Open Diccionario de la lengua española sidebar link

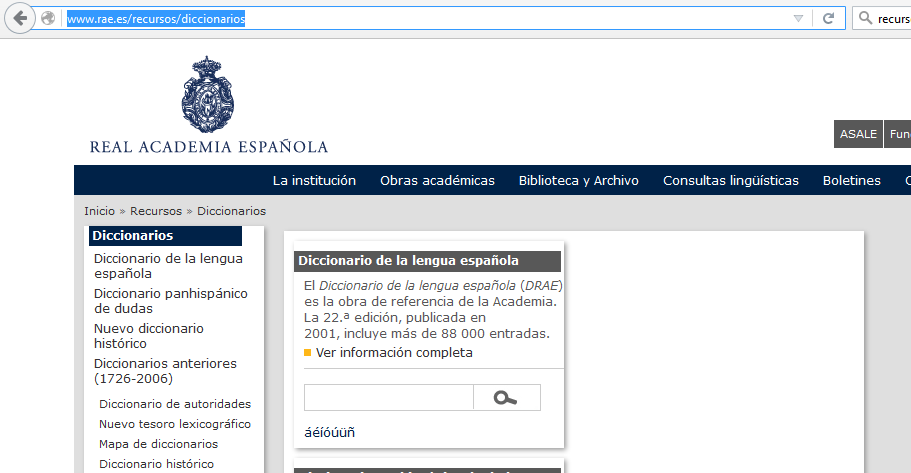click(x=168, y=266)
